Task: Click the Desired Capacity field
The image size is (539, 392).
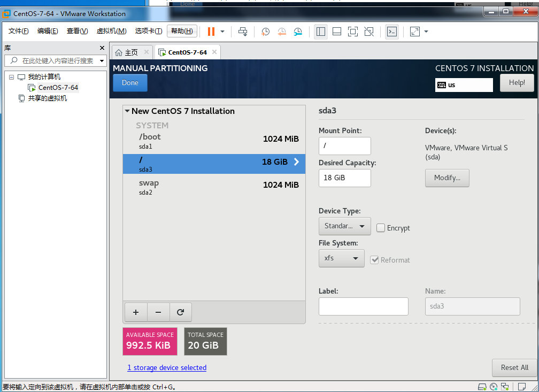Action: click(345, 178)
